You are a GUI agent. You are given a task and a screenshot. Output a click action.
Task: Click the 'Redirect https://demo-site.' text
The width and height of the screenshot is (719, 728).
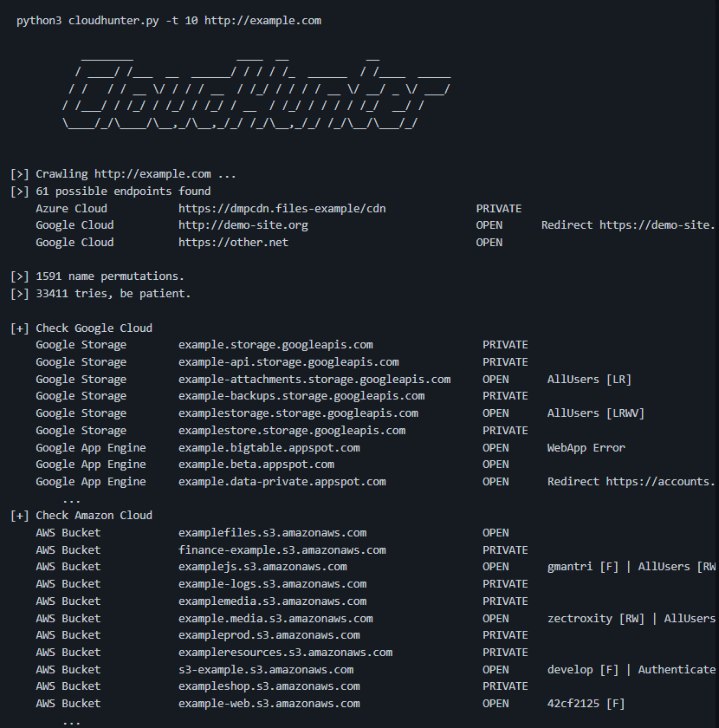[628, 225]
